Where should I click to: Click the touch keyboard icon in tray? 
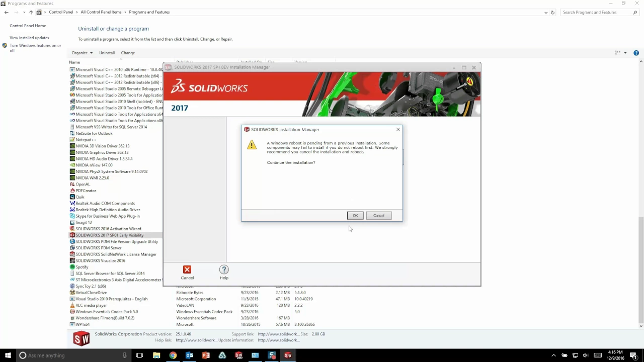(598, 355)
